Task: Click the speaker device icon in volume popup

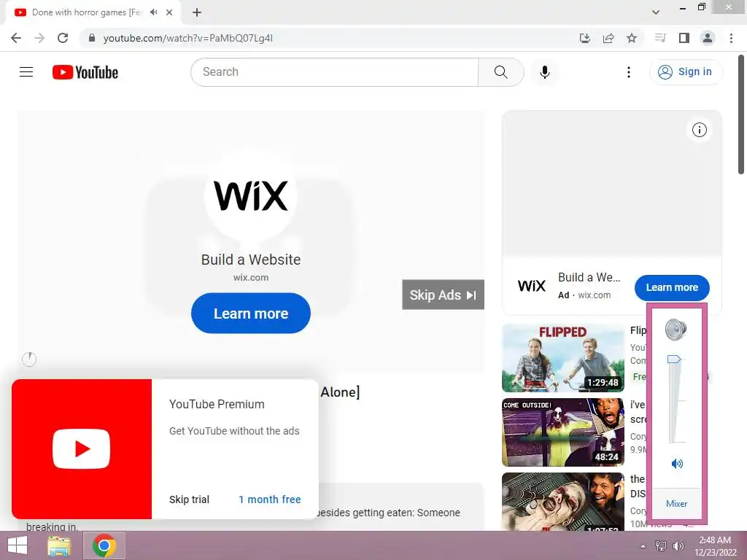Action: tap(676, 330)
